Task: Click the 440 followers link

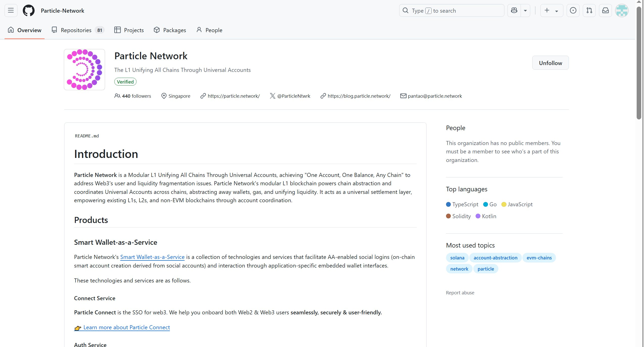Action: (136, 96)
